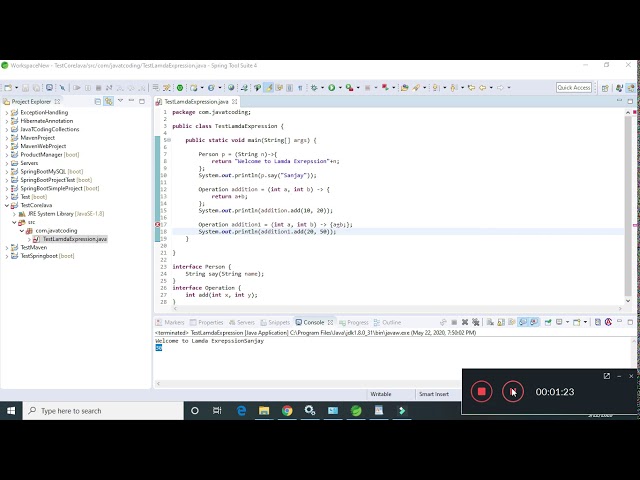Toggle Show Console When Standard Error Changes

point(533,322)
